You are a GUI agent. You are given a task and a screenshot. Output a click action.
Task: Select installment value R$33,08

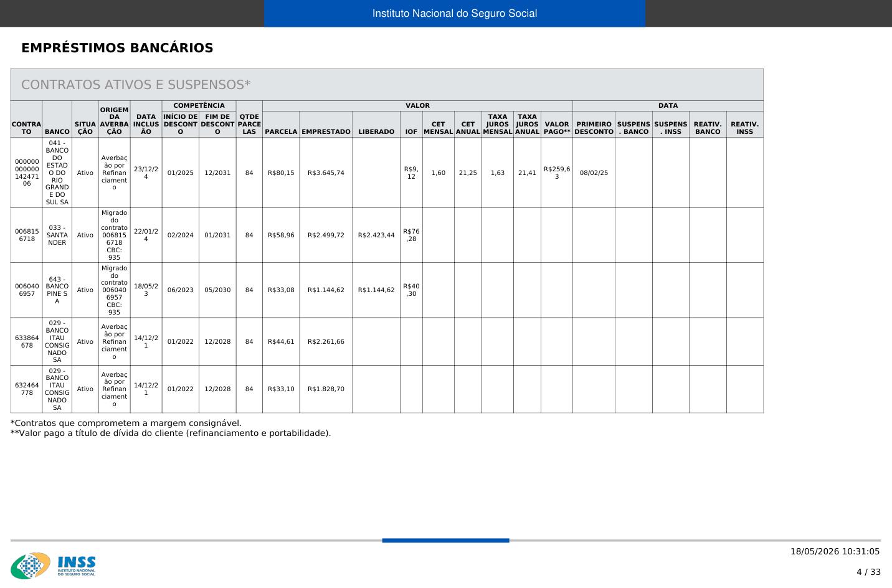pyautogui.click(x=281, y=290)
